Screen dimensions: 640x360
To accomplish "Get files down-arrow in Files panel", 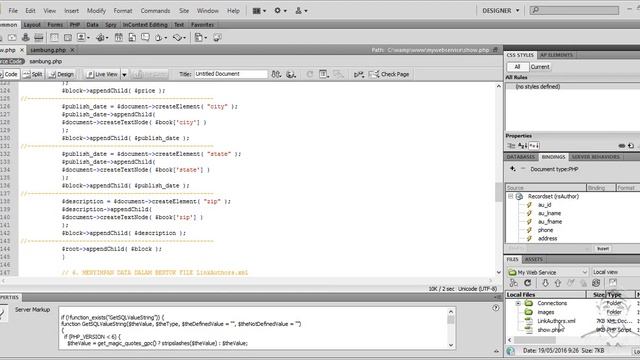I will [545, 283].
